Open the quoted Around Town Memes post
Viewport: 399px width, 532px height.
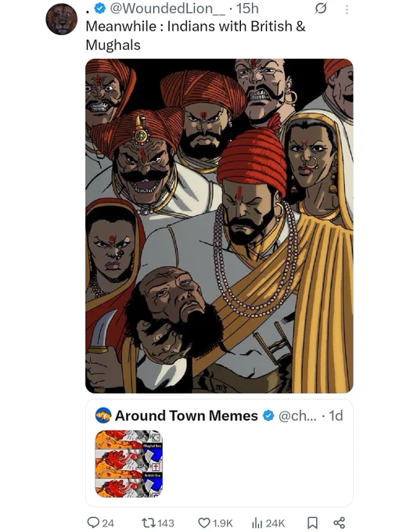(x=219, y=453)
